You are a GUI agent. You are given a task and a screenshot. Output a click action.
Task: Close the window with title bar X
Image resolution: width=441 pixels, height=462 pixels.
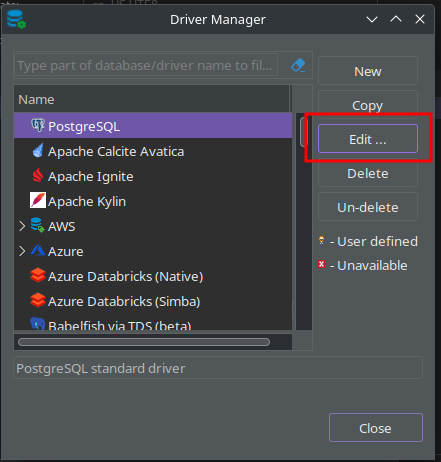tap(420, 19)
